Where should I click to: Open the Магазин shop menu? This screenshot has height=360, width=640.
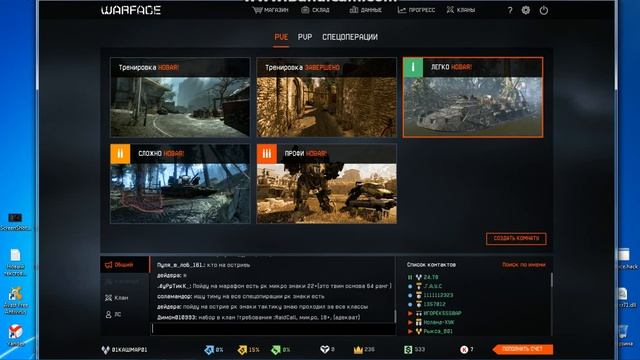(270, 10)
